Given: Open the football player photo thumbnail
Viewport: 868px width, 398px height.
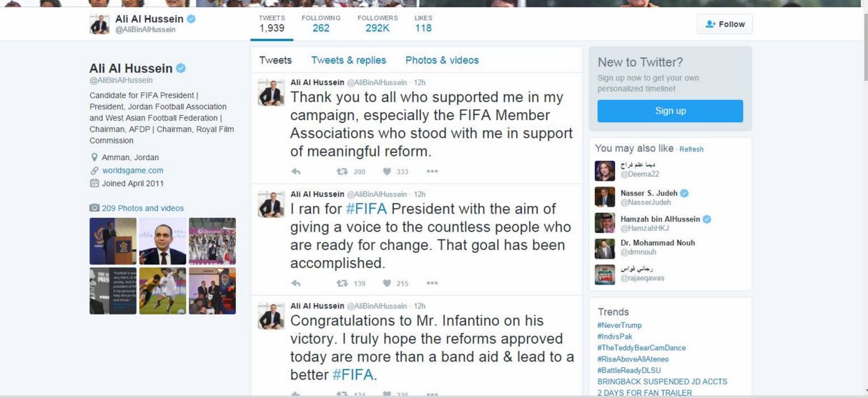Looking at the screenshot, I should [x=162, y=291].
